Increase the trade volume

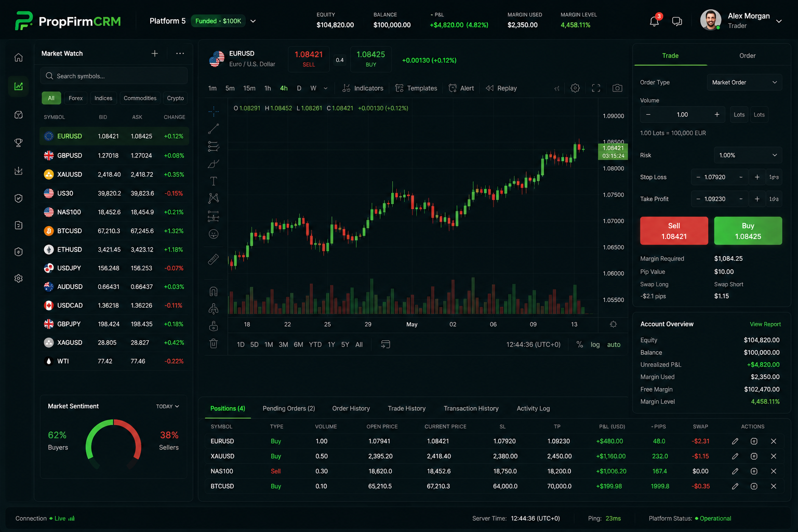click(717, 114)
